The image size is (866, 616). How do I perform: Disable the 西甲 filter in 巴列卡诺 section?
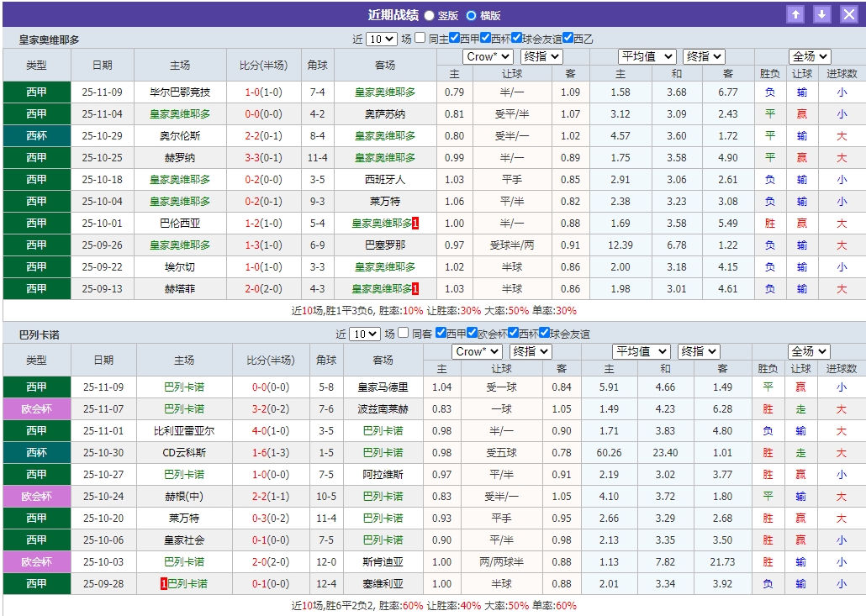[440, 332]
